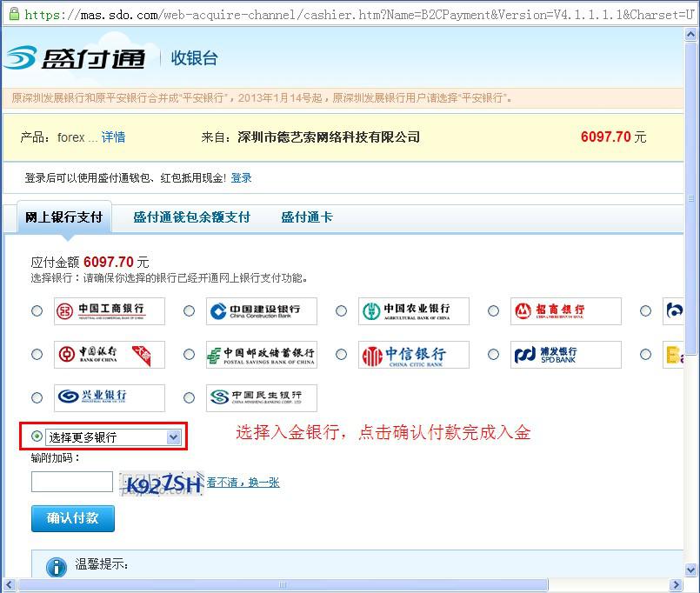
Task: Select the radio button for 兴业银行
Action: (37, 398)
